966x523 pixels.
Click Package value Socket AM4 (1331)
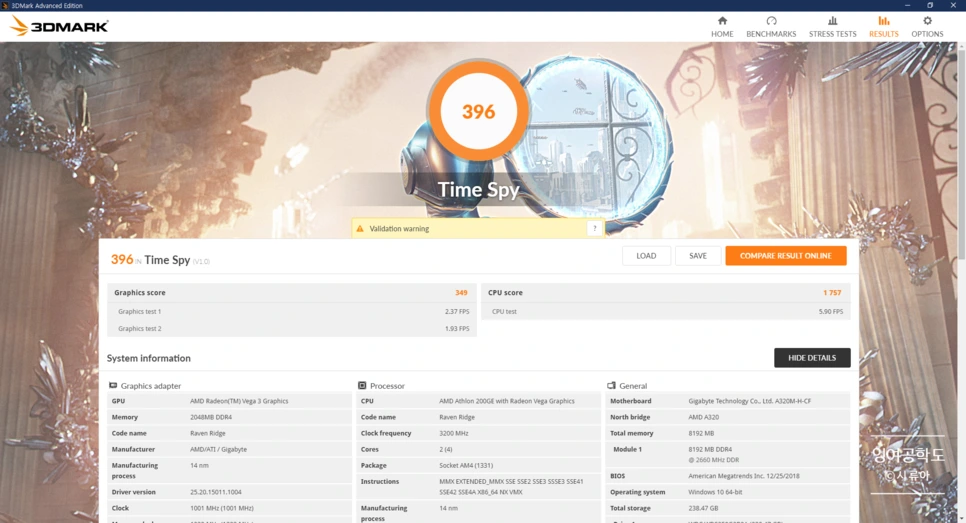click(x=466, y=465)
